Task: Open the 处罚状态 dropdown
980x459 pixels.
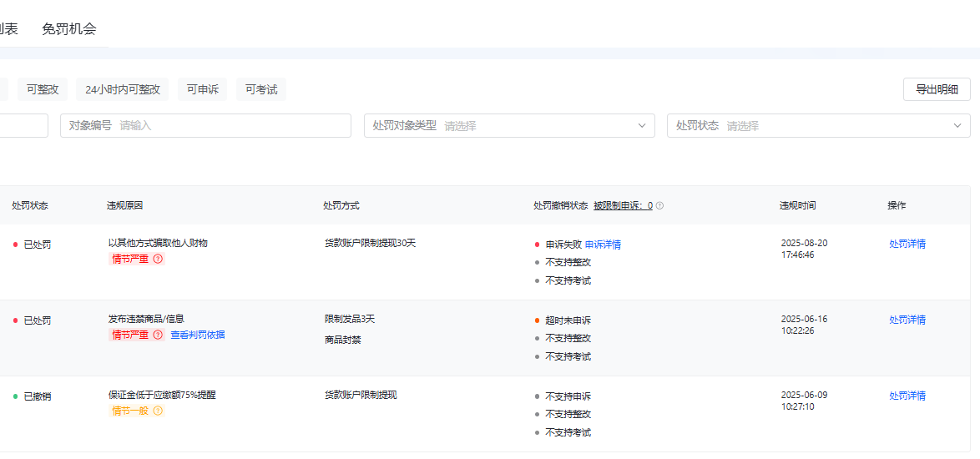Action: (817, 126)
